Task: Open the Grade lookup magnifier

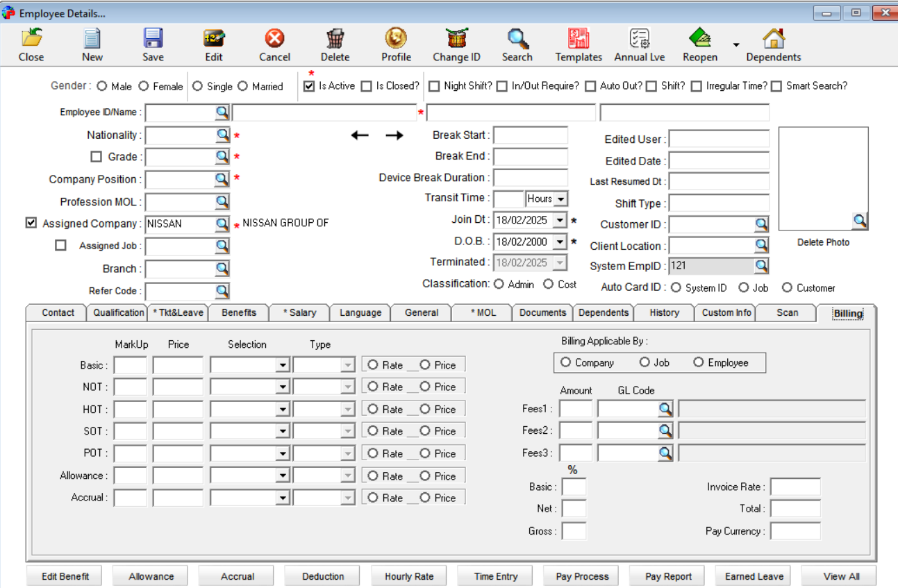Action: [x=222, y=157]
